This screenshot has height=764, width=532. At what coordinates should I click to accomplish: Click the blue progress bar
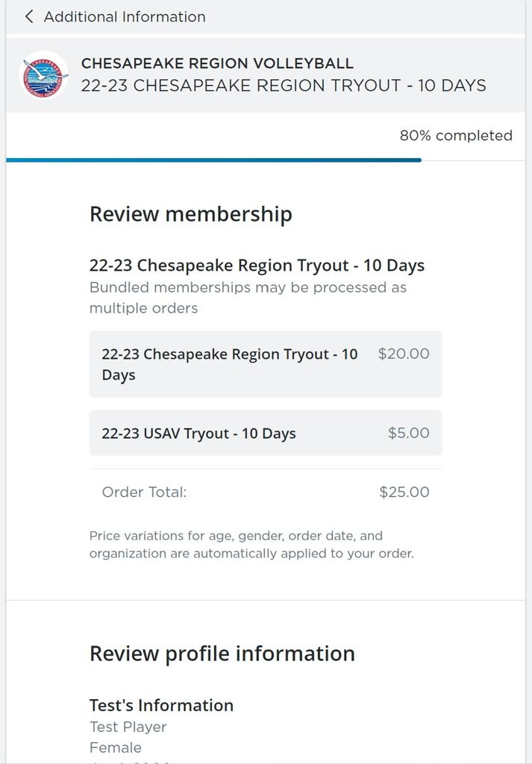coord(213,160)
